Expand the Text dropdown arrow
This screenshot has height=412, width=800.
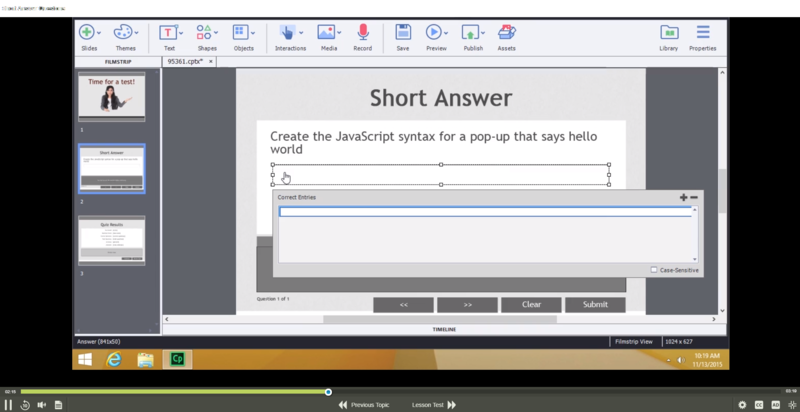pyautogui.click(x=181, y=33)
